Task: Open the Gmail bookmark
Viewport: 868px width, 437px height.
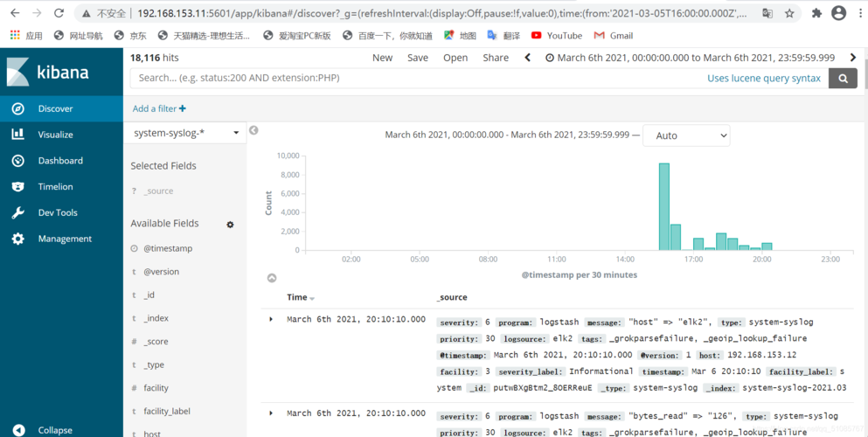Action: [x=614, y=36]
